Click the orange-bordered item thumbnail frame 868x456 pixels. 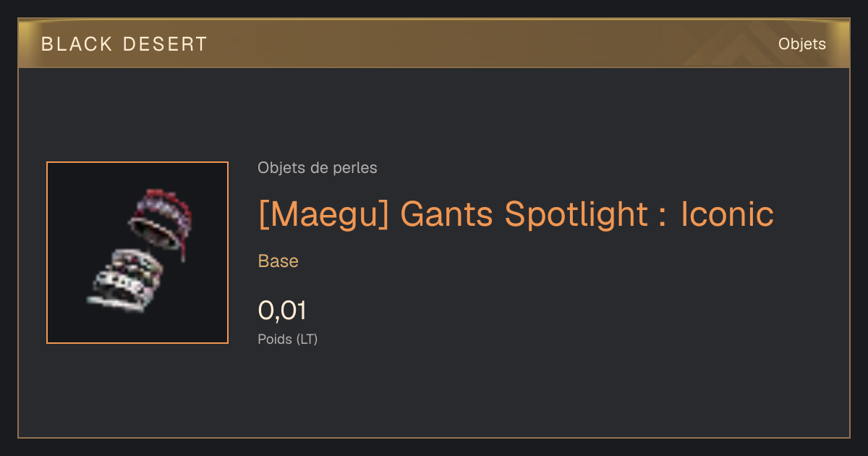click(x=137, y=253)
